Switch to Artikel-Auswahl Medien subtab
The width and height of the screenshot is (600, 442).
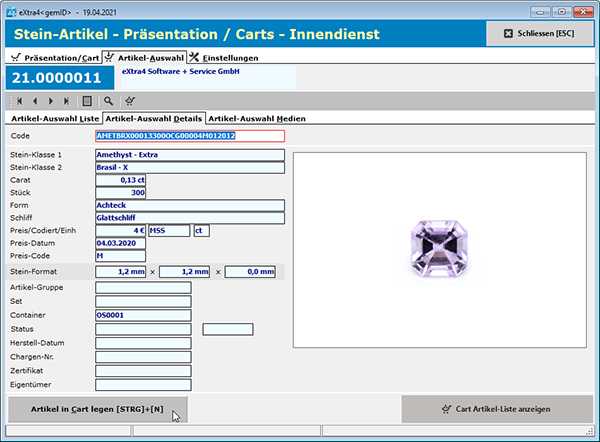coord(256,118)
